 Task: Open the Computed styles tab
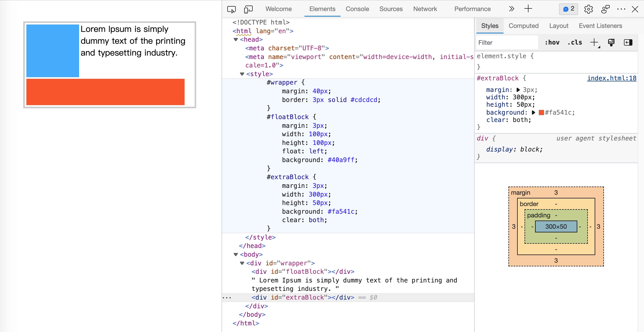[523, 26]
